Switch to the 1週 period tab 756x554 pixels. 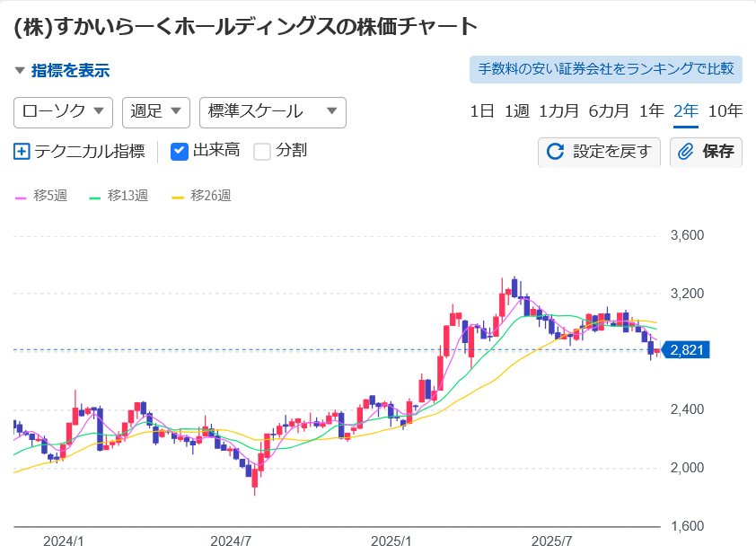(516, 111)
